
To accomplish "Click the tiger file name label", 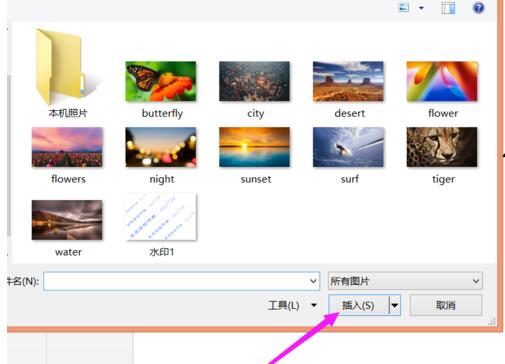I will (x=443, y=180).
